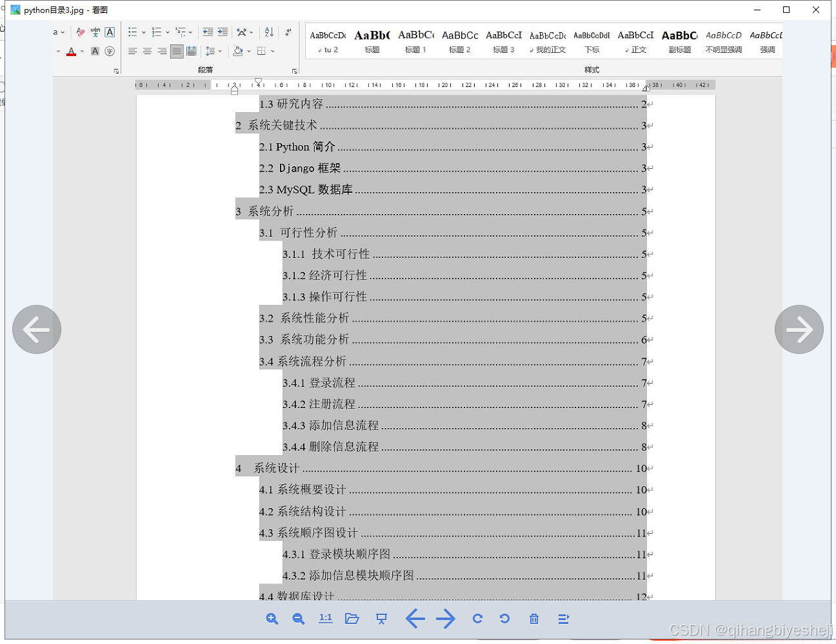Apply the 标题 1 style from the gallery
Screen dimensions: 836x644
pyautogui.click(x=415, y=41)
